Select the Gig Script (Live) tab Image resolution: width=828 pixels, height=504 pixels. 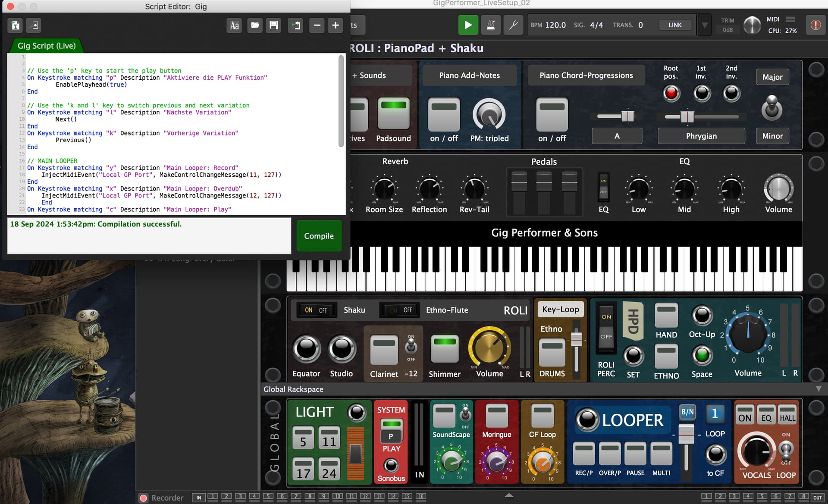[47, 46]
